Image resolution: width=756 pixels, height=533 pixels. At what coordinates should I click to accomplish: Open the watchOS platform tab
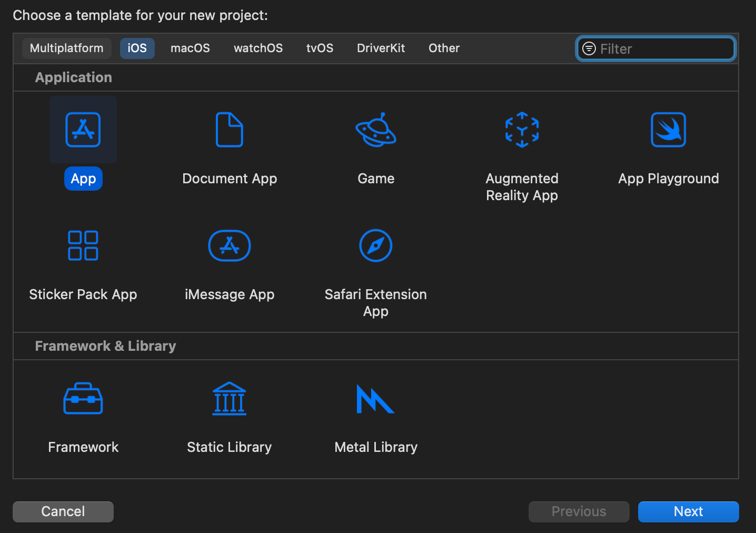(x=258, y=48)
